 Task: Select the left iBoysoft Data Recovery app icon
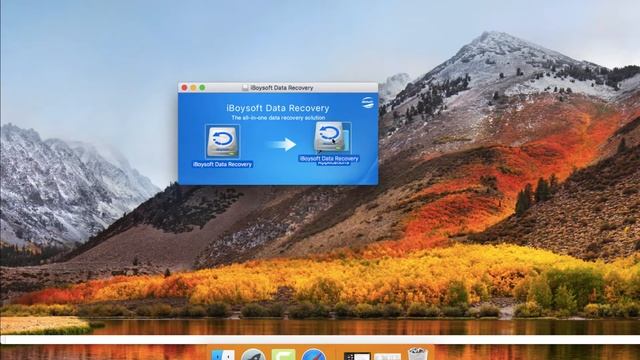[222, 142]
